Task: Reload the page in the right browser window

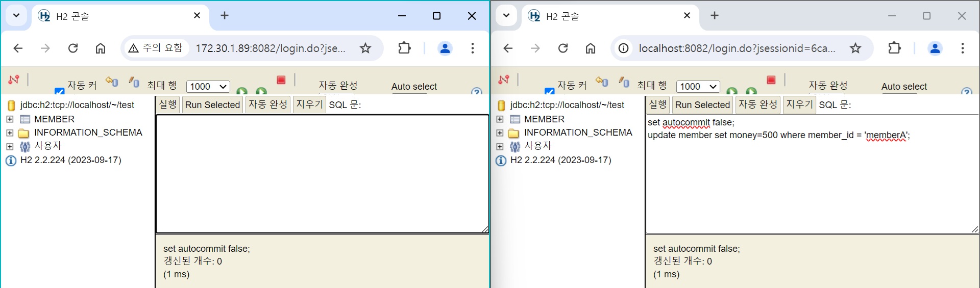Action: pyautogui.click(x=563, y=48)
